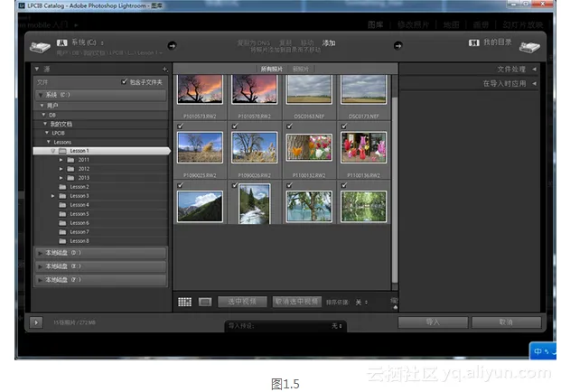
Task: Uncheck photo P1090026.RW2
Action: (x=235, y=126)
